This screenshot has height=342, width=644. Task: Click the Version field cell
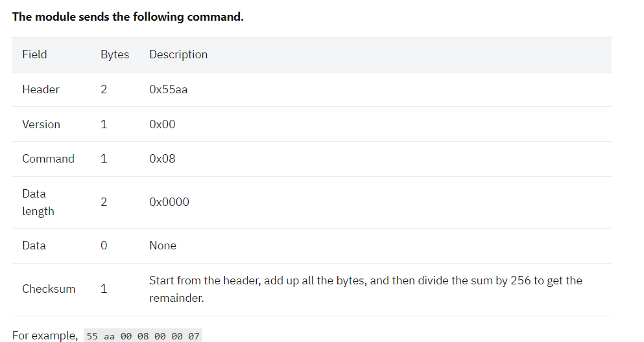[41, 124]
